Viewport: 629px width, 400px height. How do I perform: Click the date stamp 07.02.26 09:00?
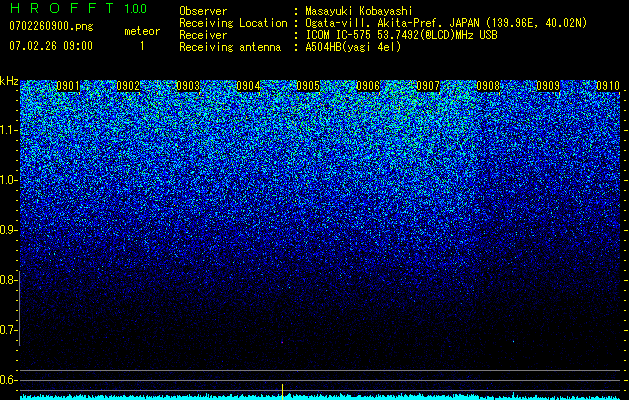pyautogui.click(x=51, y=46)
